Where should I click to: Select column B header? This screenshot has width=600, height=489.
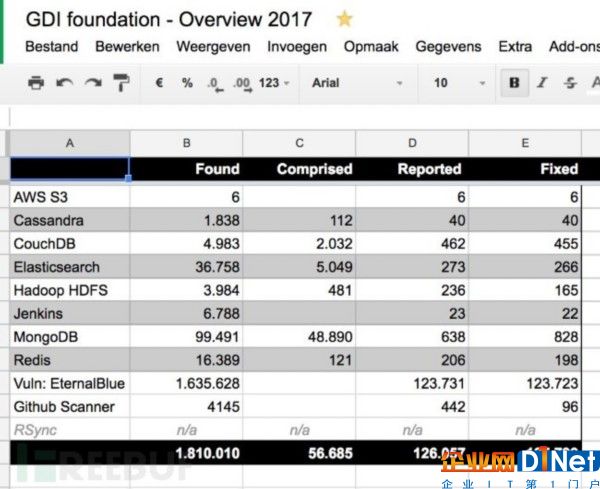tap(186, 143)
